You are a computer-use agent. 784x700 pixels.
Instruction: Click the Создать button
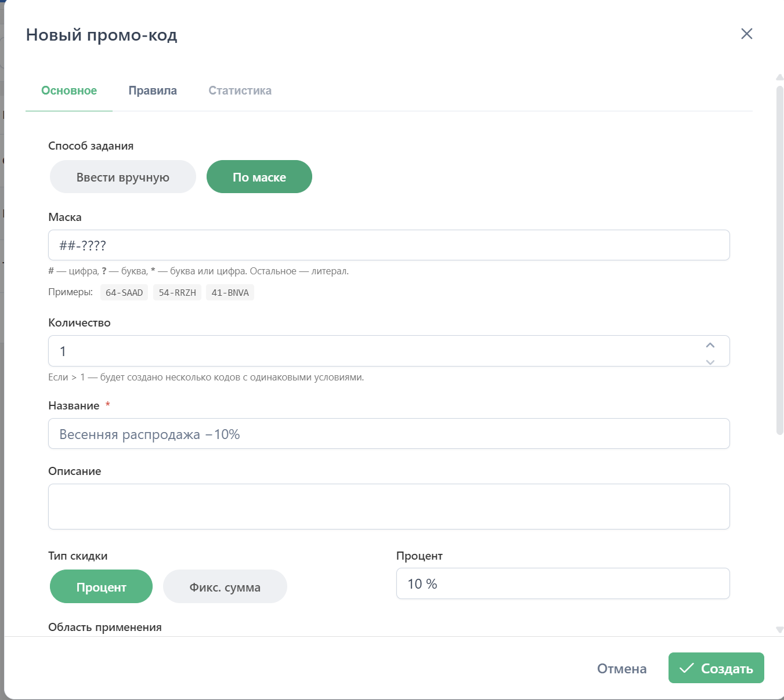tap(716, 668)
